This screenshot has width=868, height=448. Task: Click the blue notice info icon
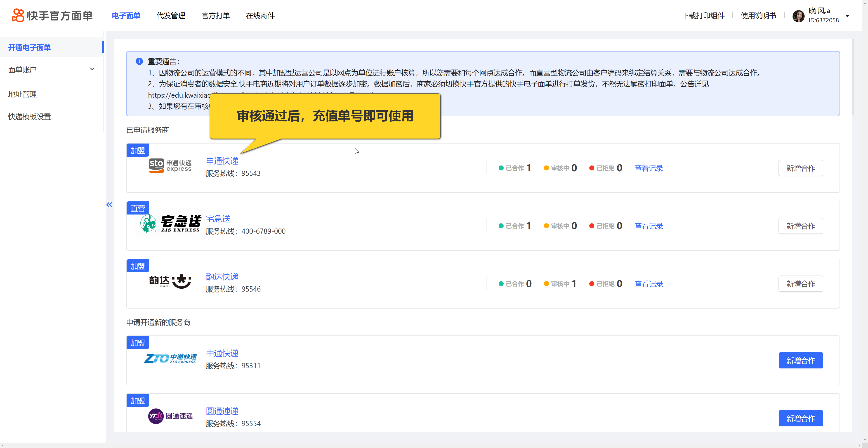coord(139,61)
